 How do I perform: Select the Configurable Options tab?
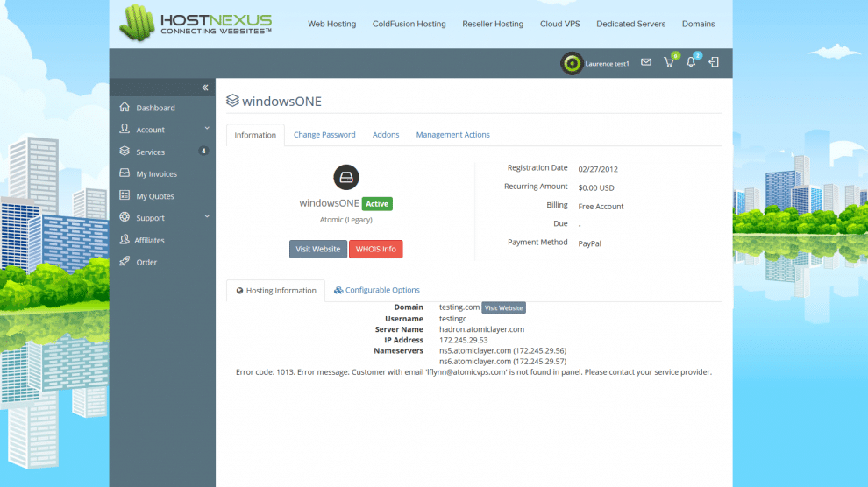pos(376,290)
